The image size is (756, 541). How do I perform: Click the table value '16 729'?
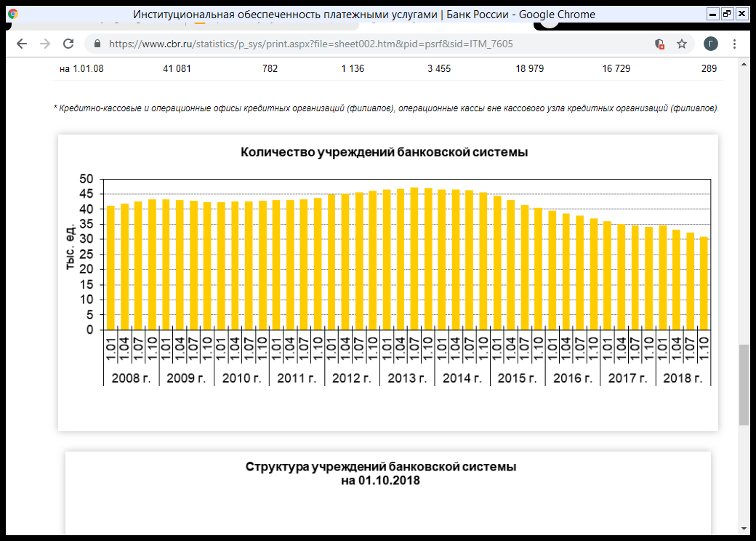616,69
